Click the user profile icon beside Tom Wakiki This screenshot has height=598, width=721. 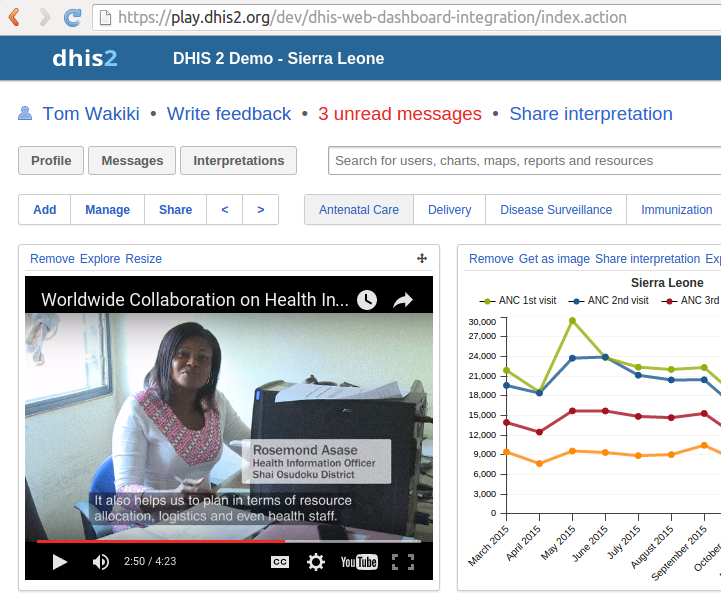tap(25, 113)
